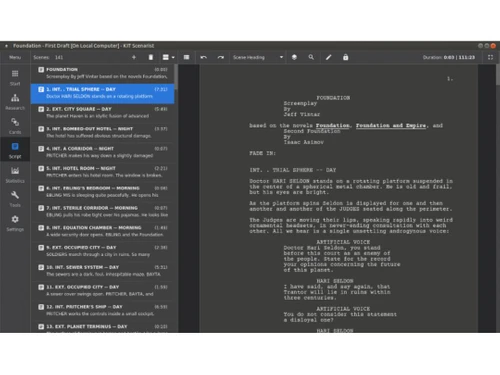Toggle fullscreen mode icon

pyautogui.click(x=490, y=57)
